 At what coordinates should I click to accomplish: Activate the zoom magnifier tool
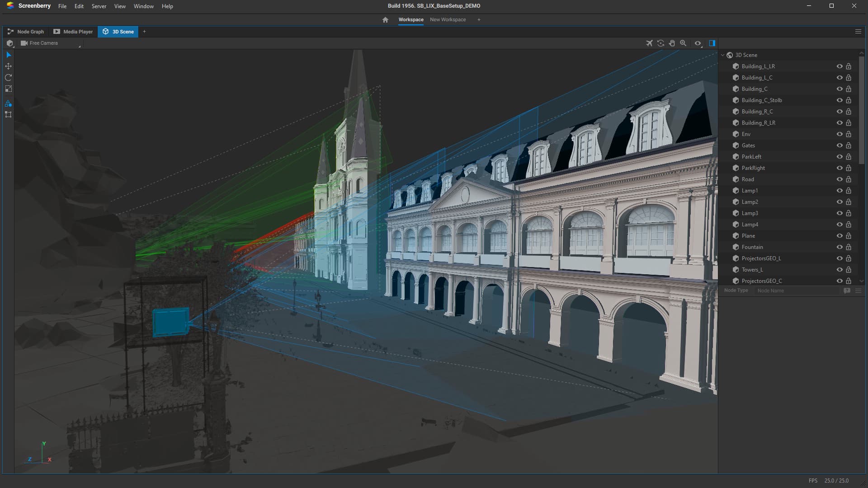coord(683,43)
